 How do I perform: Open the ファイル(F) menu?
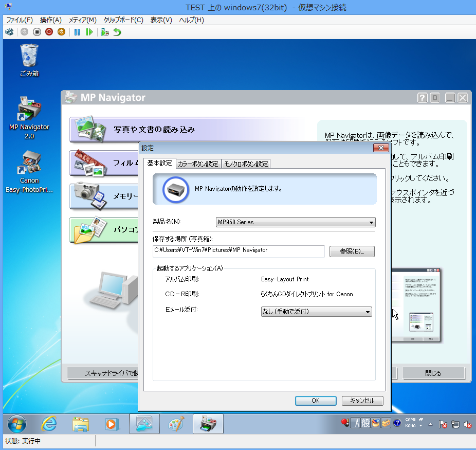[20, 20]
